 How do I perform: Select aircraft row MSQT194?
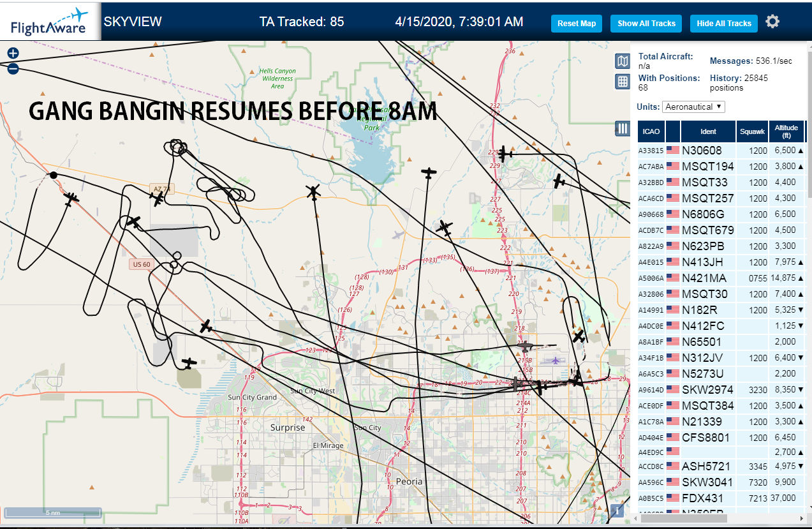pyautogui.click(x=721, y=167)
